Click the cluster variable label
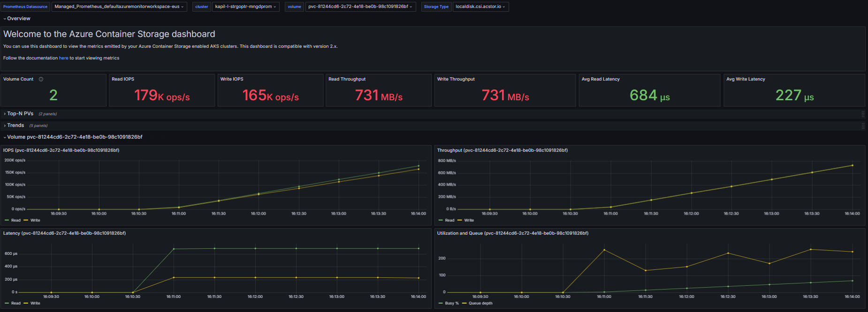868x312 pixels. click(x=202, y=7)
